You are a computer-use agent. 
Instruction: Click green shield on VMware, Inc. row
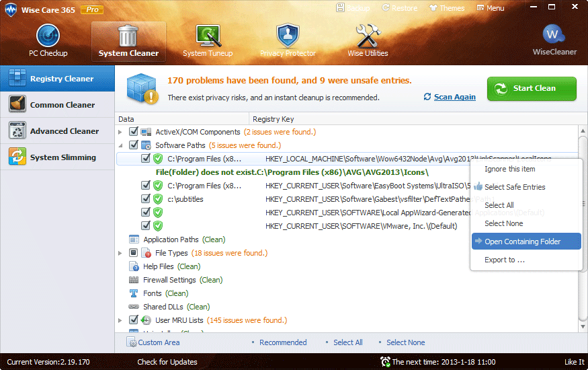[158, 226]
